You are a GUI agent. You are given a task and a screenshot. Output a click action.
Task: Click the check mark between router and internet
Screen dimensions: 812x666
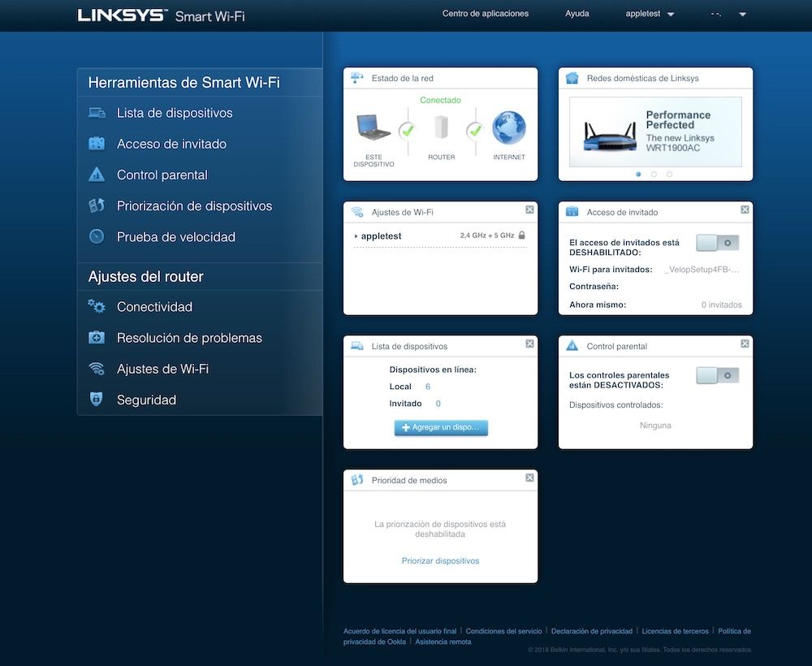coord(475,131)
